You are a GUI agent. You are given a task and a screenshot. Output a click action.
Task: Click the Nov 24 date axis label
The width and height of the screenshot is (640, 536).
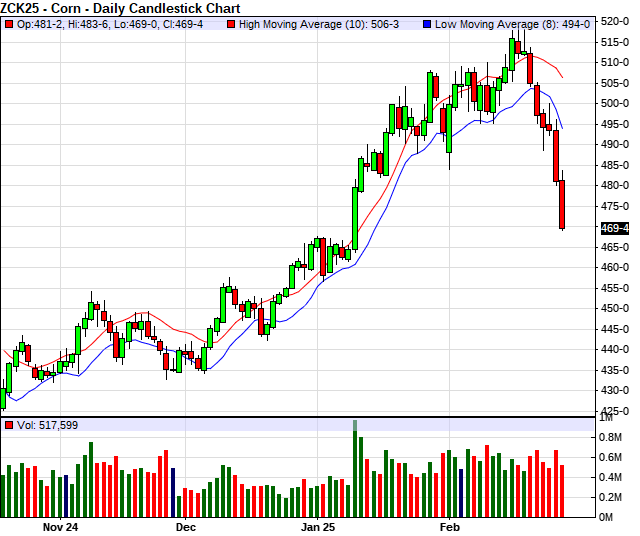click(x=60, y=525)
